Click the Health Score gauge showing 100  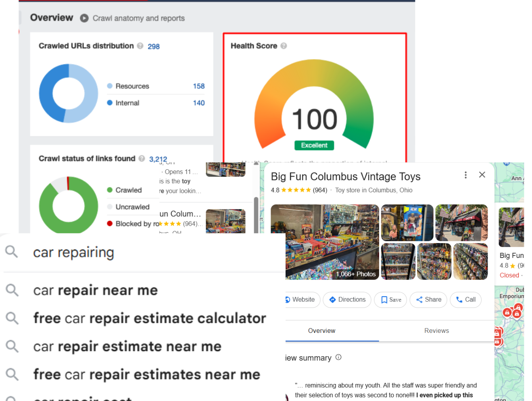[x=314, y=105]
